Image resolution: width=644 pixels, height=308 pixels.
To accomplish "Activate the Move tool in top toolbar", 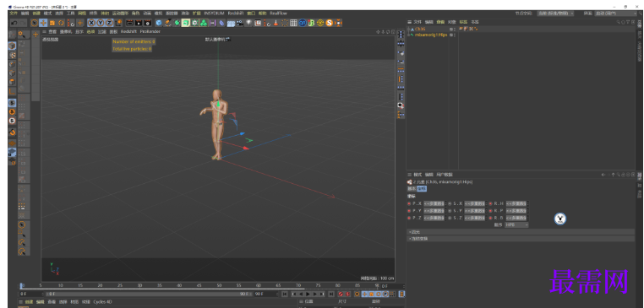I will point(44,23).
